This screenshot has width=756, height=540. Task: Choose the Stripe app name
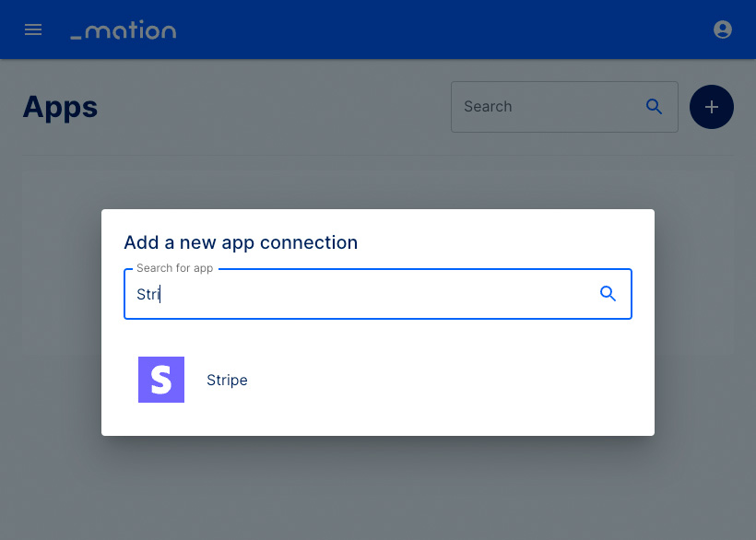(227, 380)
